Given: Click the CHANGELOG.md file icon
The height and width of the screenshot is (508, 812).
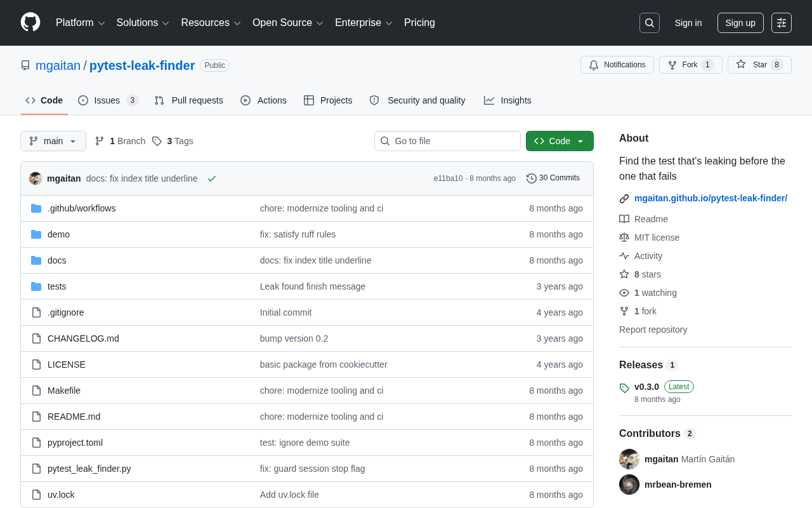Looking at the screenshot, I should pos(36,338).
